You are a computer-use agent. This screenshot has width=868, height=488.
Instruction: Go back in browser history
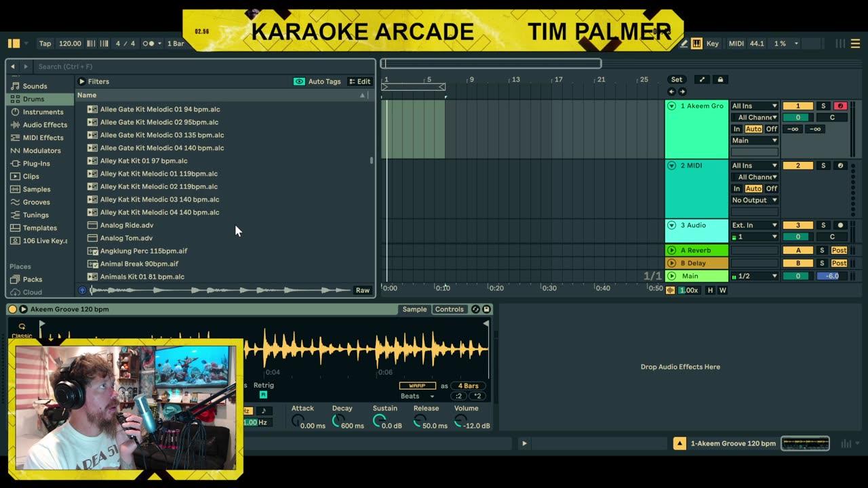click(13, 66)
